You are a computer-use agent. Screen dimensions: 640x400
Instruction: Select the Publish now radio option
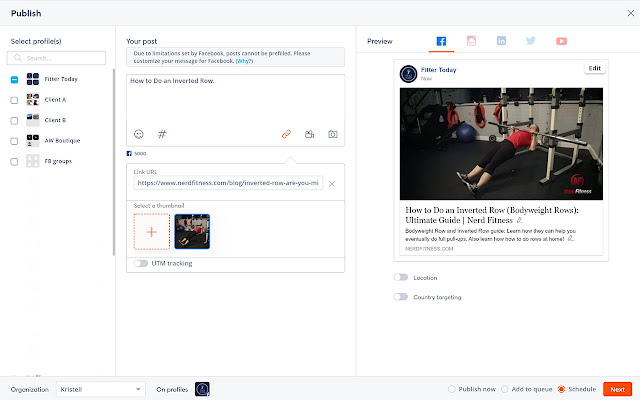click(451, 389)
